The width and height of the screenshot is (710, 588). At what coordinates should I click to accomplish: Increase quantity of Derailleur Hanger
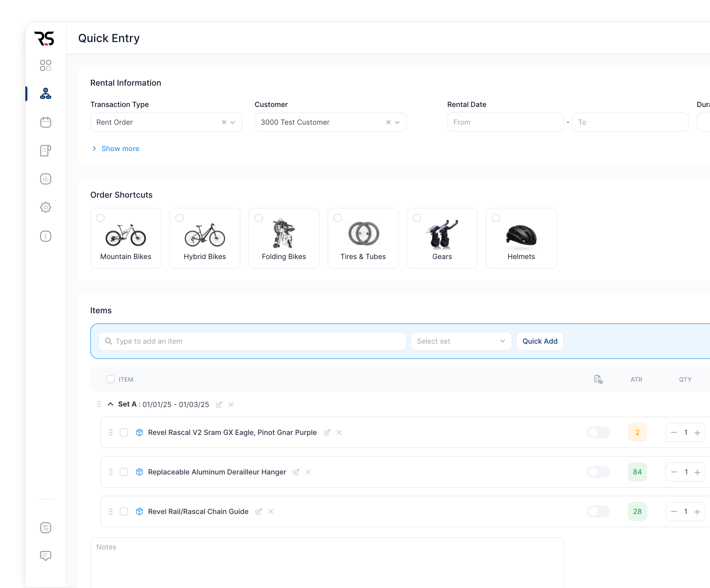697,472
